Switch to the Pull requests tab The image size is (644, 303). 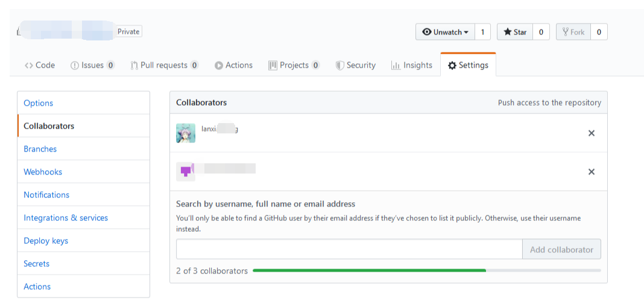pyautogui.click(x=164, y=65)
